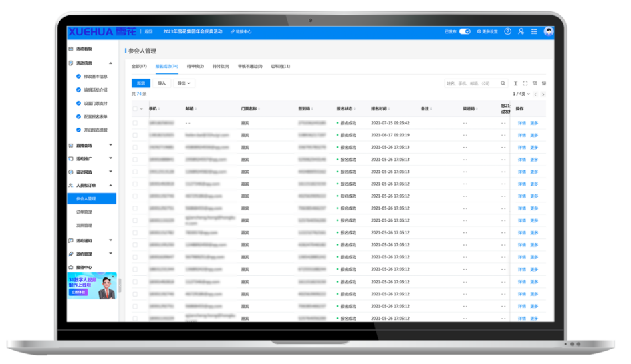Open the 接待中心 sidebar icon

(x=71, y=268)
